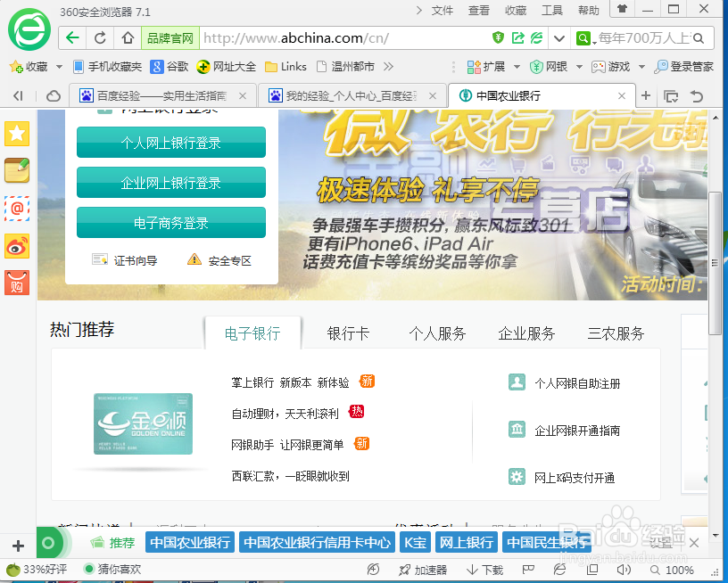Screen dimensions: 728x583
Task: Click the 金e顺 Golden Online card image
Action: (x=143, y=423)
